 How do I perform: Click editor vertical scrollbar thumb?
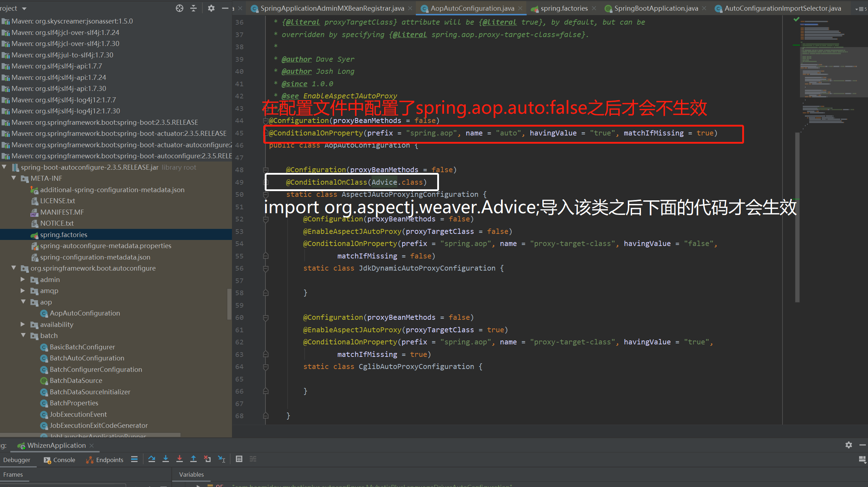click(797, 217)
